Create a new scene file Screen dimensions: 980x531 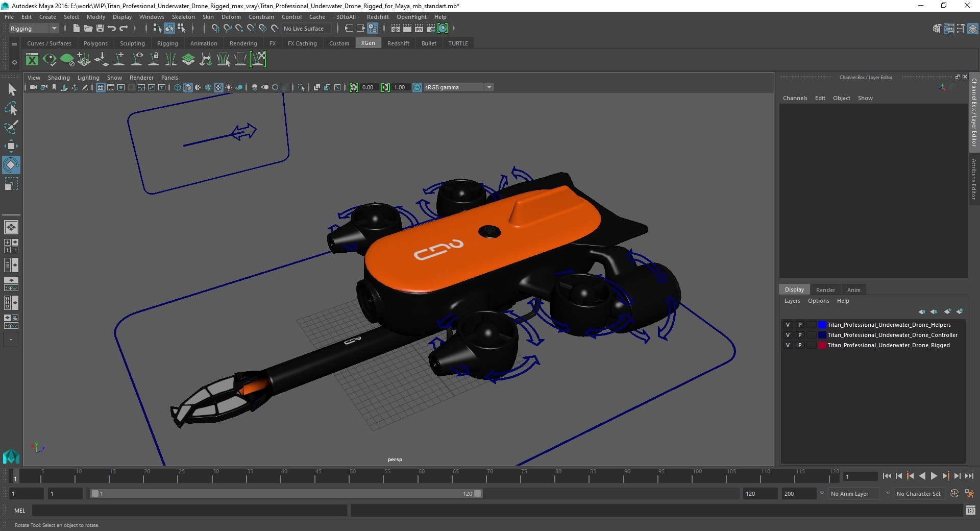point(76,29)
